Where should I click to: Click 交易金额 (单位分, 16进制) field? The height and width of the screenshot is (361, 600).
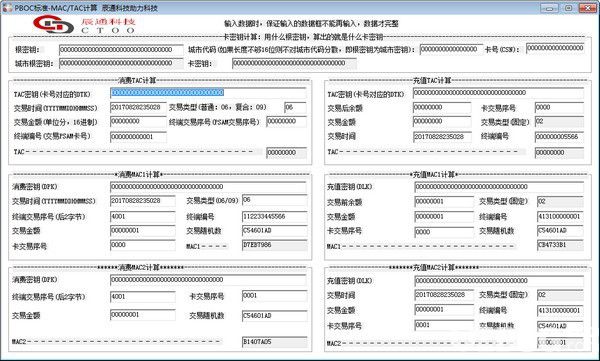tap(138, 122)
